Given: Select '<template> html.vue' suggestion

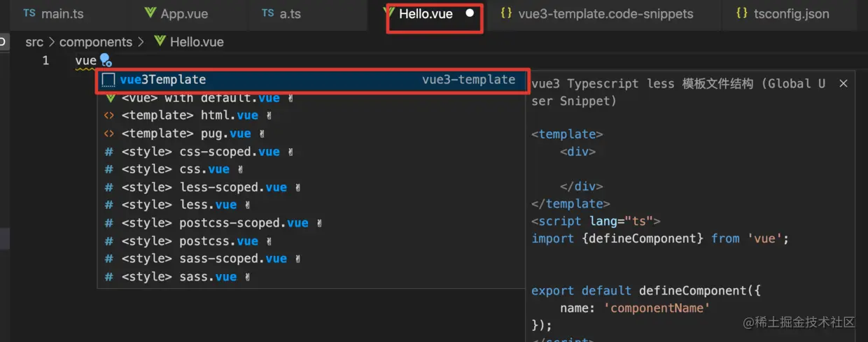Looking at the screenshot, I should (x=311, y=115).
